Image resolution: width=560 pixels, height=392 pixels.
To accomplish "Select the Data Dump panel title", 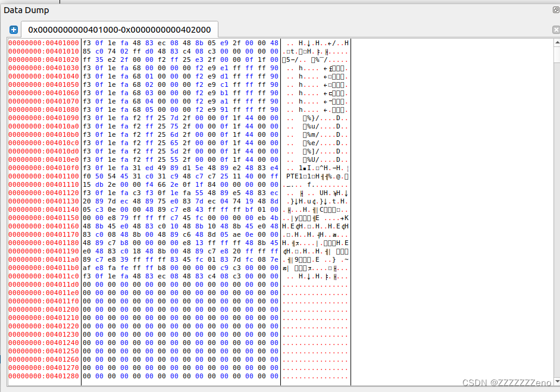I will pos(26,10).
